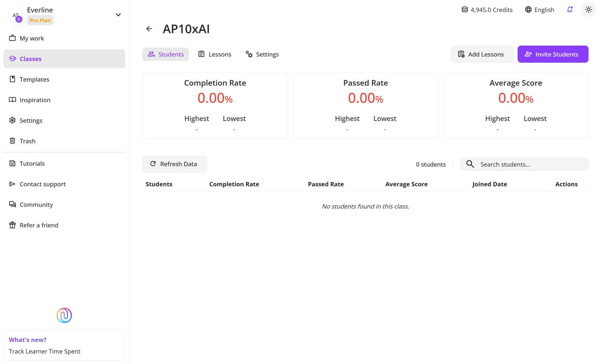The height and width of the screenshot is (364, 602).
Task: Open the Track Learner Time Spent announcement
Action: point(44,351)
